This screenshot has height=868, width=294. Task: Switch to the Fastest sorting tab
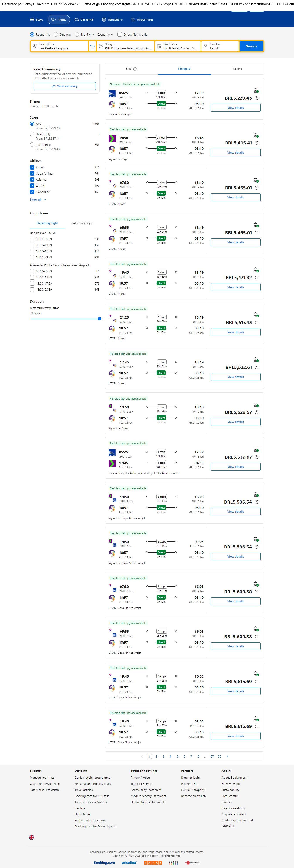pyautogui.click(x=237, y=69)
